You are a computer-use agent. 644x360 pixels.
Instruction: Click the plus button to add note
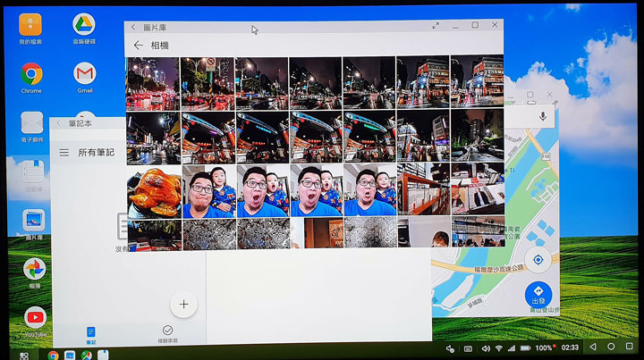[x=183, y=304]
